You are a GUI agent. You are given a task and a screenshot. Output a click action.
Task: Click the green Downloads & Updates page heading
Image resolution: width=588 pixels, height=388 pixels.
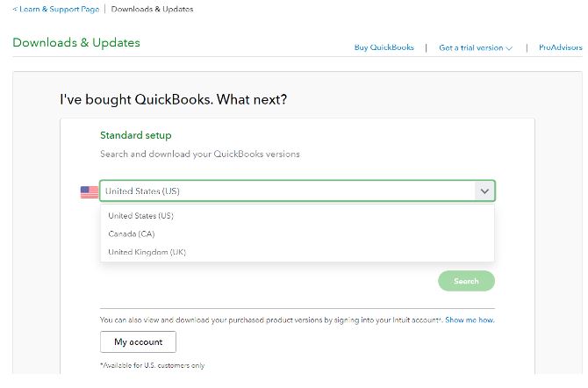click(x=76, y=42)
